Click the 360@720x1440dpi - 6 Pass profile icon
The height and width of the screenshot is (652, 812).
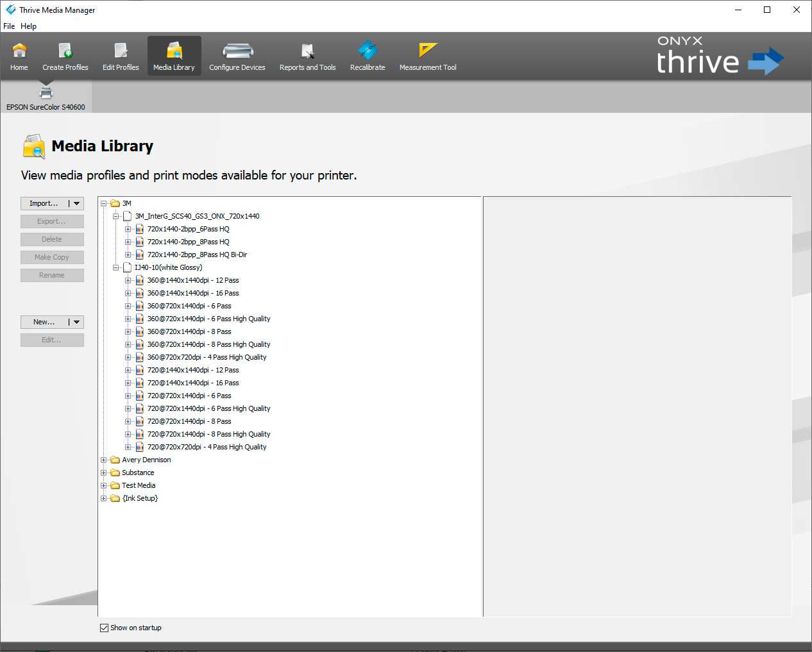point(140,306)
